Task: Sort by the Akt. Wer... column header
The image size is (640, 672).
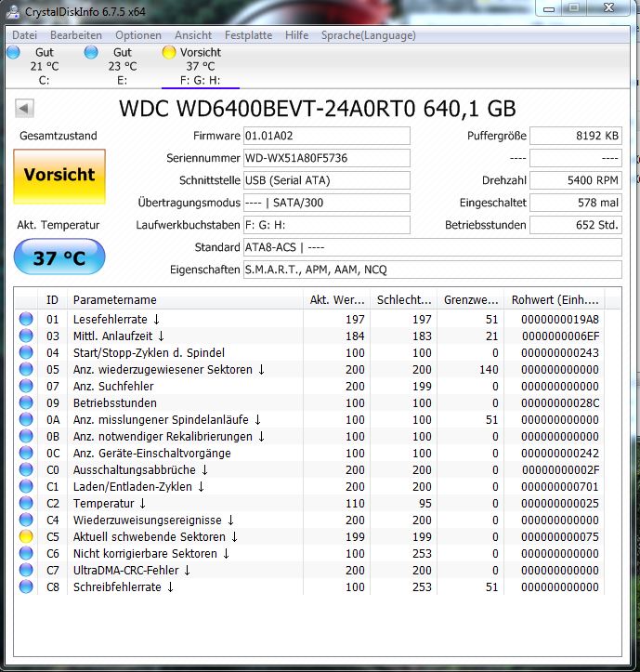Action: tap(336, 299)
